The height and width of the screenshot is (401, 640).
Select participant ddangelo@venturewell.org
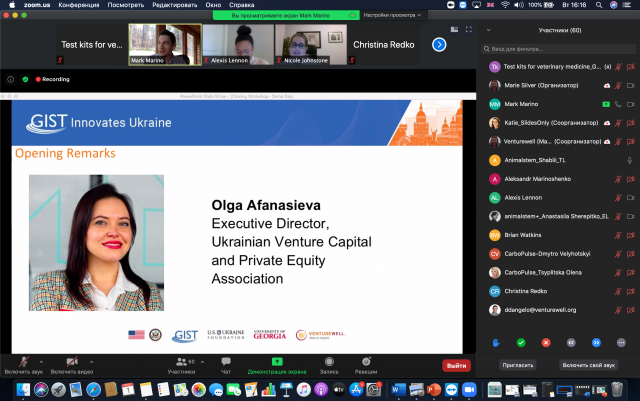pos(558,310)
